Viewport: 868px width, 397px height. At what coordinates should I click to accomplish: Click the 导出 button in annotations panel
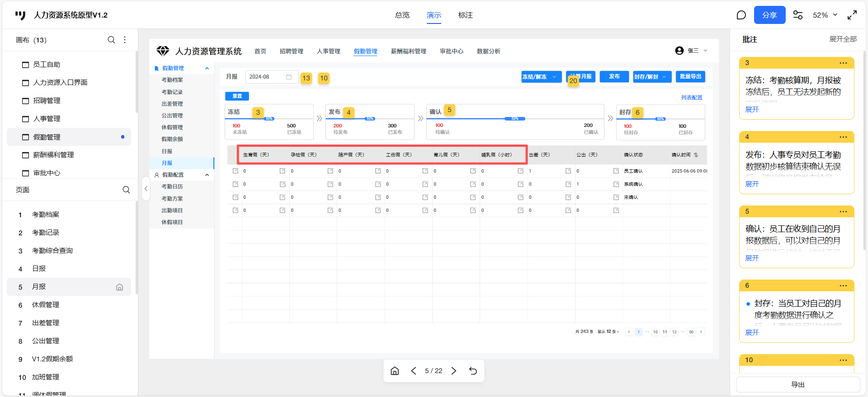797,384
